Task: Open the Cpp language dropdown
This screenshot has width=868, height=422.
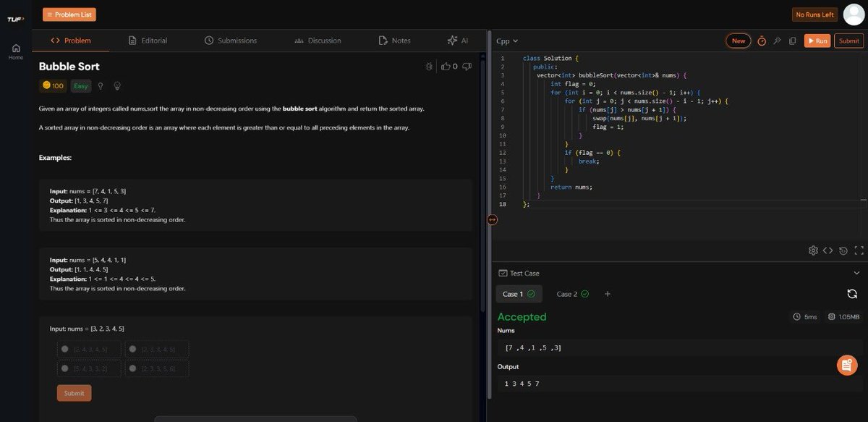Action: pos(507,41)
